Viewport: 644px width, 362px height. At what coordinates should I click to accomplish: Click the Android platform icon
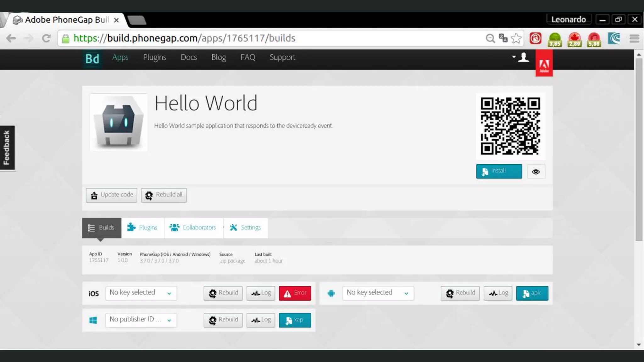(331, 293)
